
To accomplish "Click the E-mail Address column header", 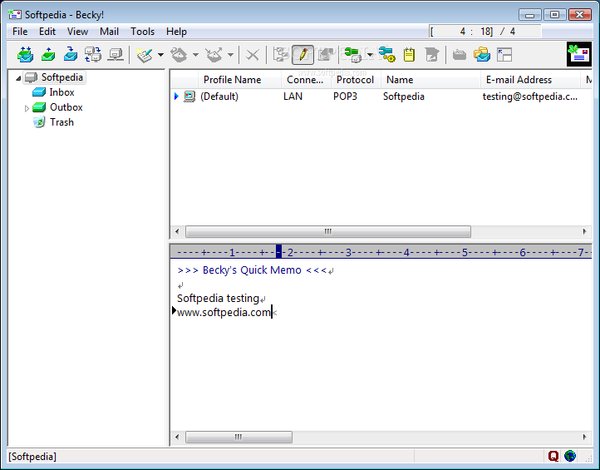I will point(518,80).
